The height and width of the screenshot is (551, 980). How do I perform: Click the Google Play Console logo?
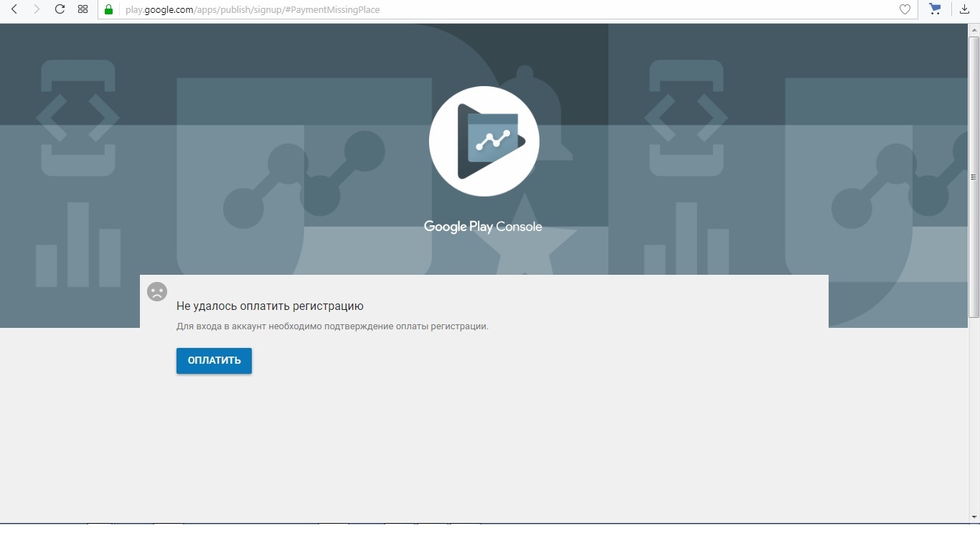pos(484,141)
